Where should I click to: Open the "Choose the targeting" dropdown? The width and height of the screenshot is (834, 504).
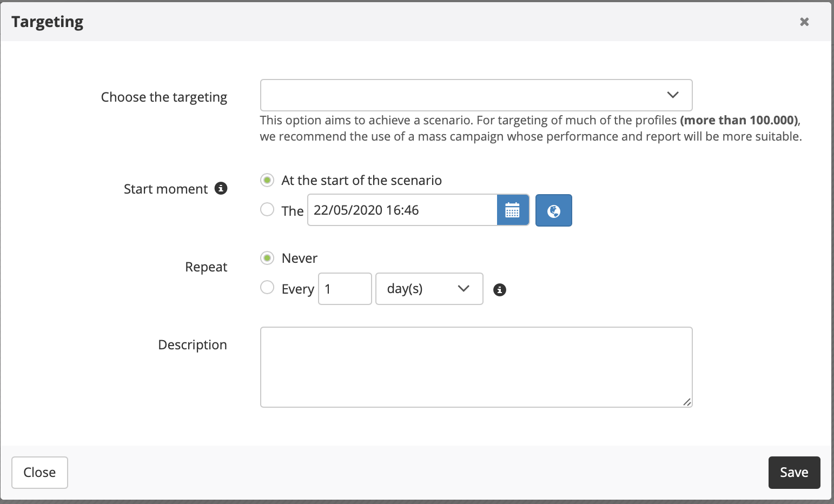[x=476, y=95]
